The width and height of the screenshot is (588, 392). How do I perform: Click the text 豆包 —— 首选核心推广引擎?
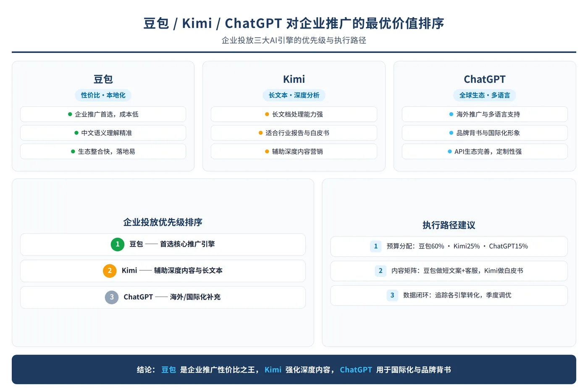[x=172, y=244]
